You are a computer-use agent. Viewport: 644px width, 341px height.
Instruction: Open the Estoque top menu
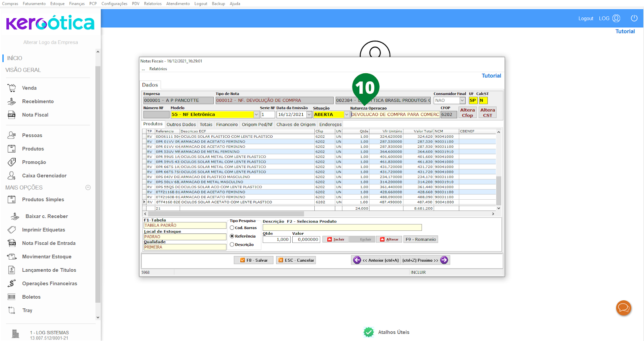click(x=57, y=4)
